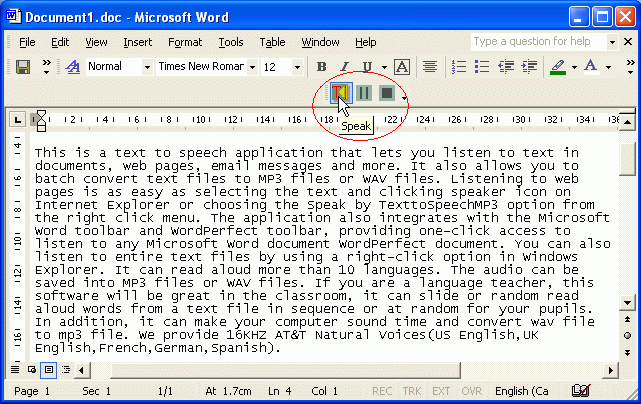Close the document with menu bar X
Image resolution: width=641 pixels, height=404 pixels.
point(628,41)
